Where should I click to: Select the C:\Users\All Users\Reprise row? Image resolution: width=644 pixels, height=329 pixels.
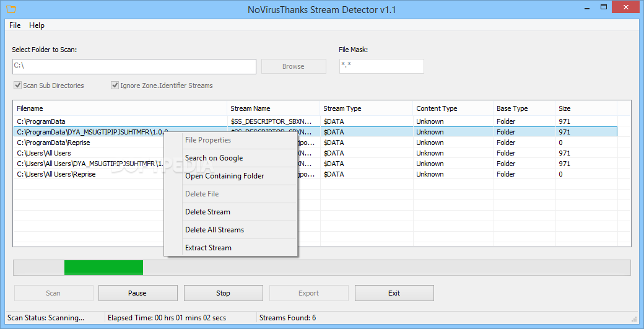click(x=315, y=174)
